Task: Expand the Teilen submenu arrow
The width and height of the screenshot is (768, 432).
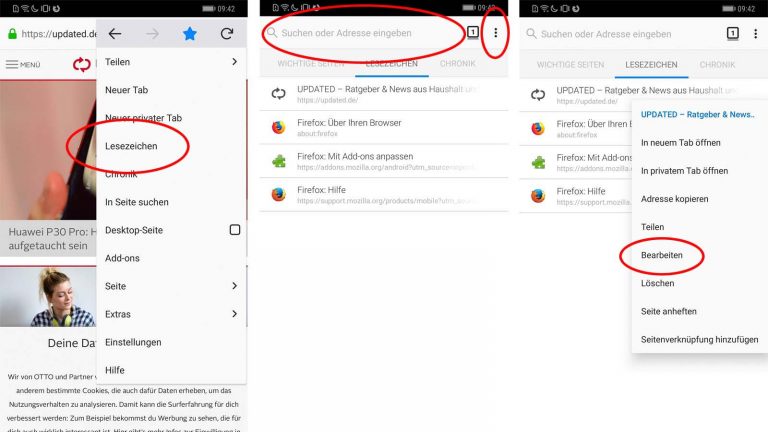Action: tap(235, 62)
